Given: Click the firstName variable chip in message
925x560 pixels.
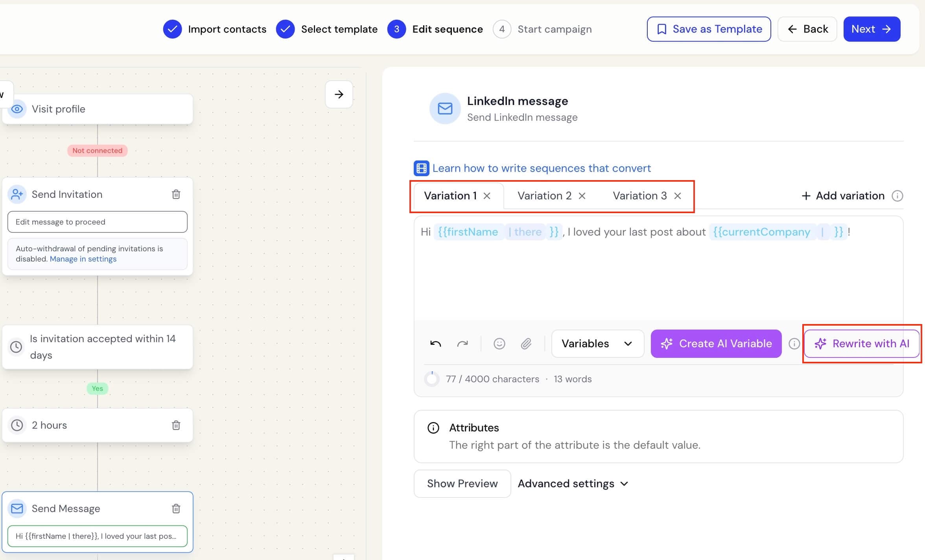Looking at the screenshot, I should 498,232.
